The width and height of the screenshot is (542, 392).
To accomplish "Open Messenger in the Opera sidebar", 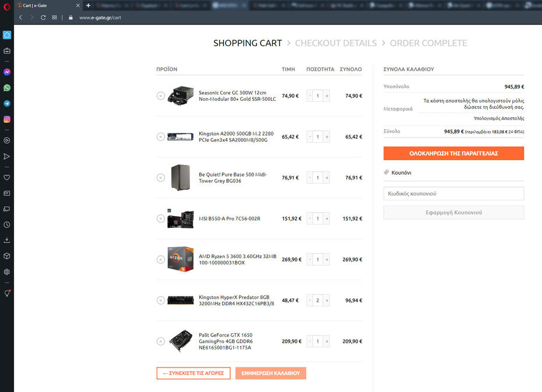I will (x=7, y=72).
